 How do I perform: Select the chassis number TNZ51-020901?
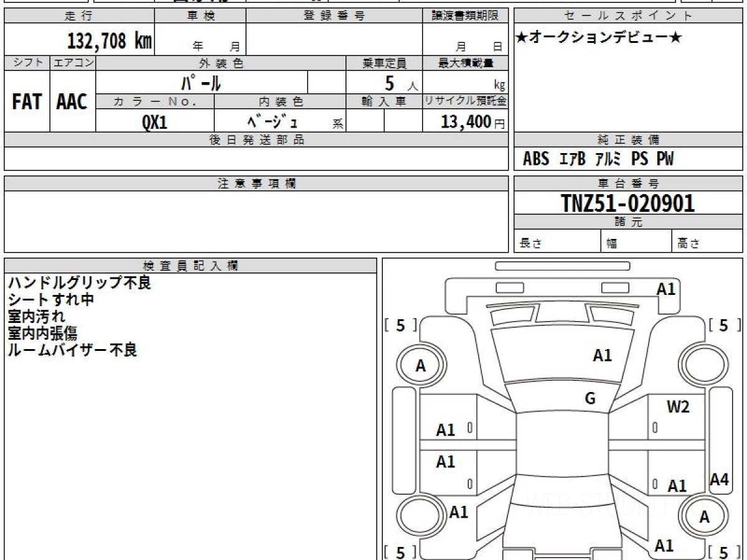click(x=628, y=203)
